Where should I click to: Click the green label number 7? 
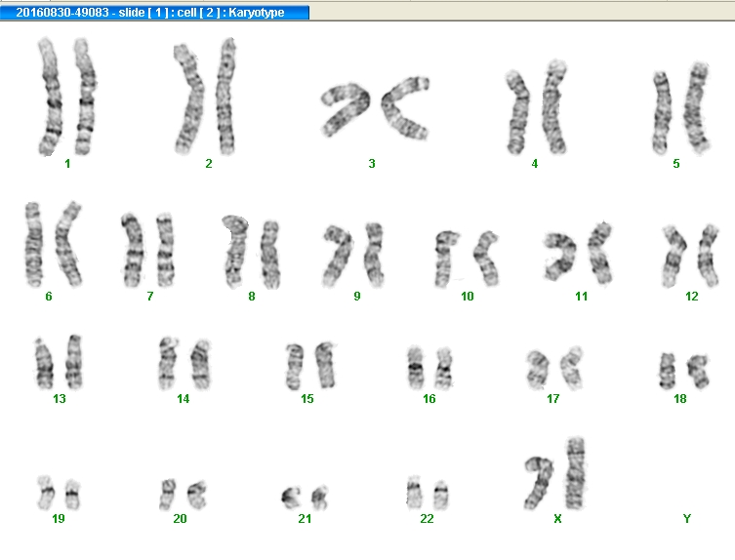tap(150, 296)
